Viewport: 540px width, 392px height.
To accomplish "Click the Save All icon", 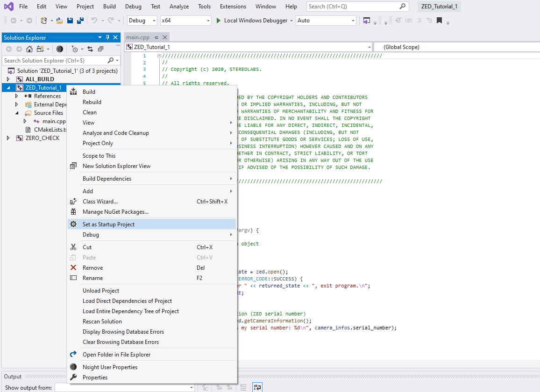I will [80, 21].
